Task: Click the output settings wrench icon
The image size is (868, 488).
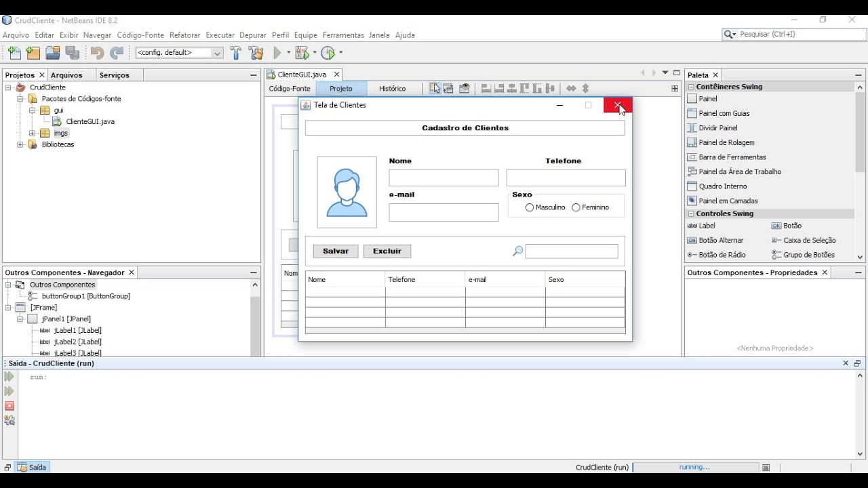Action: (x=9, y=420)
